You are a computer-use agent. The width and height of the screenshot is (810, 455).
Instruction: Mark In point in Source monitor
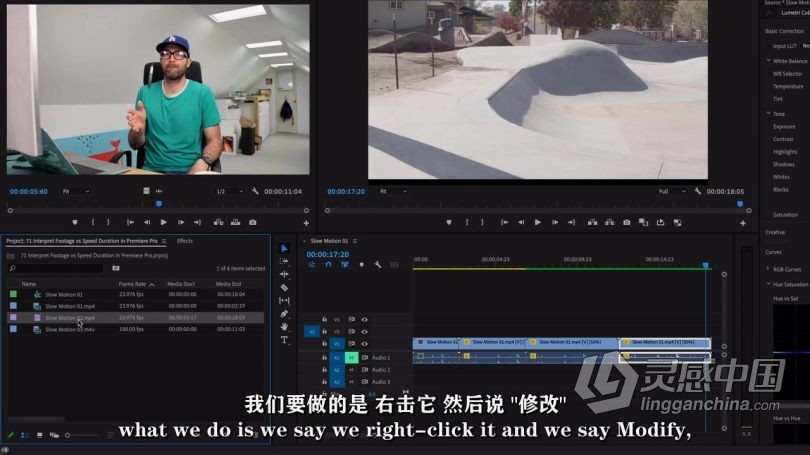(93, 222)
